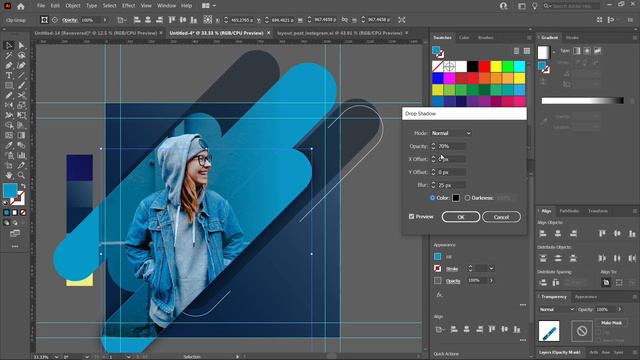Expand the Opacity arrow in Properties Appearance
The image size is (640, 360).
(x=491, y=280)
